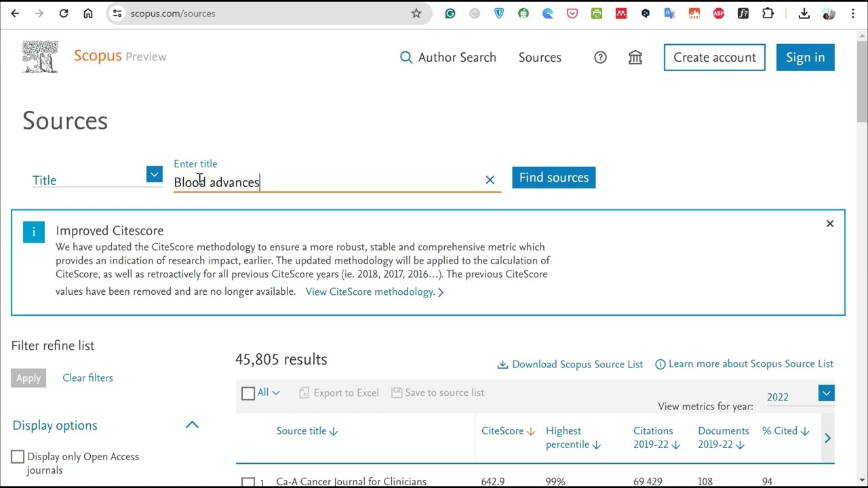Open the Google Translate extension
Viewport: 868px width, 488px height.
tap(670, 14)
